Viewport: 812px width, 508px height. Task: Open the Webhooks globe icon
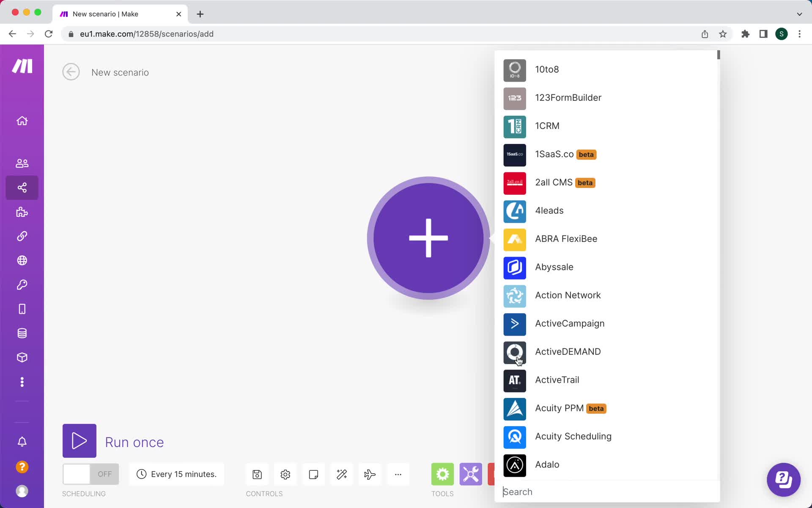coord(22,260)
